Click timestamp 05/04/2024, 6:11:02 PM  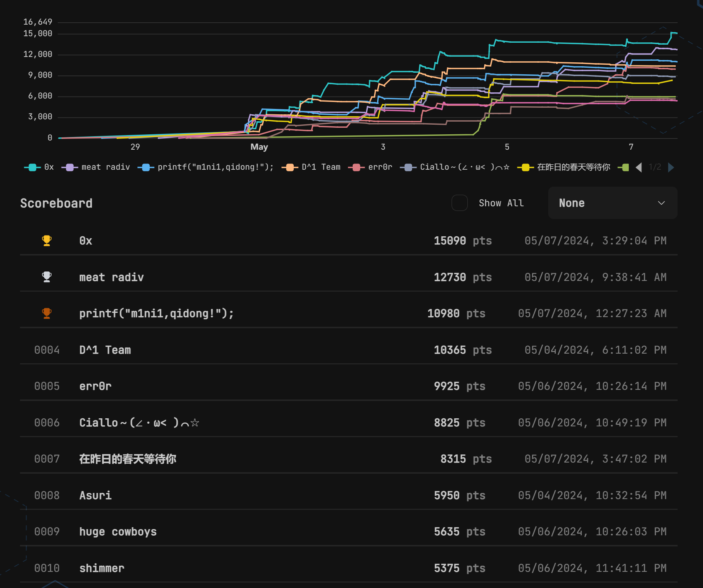coord(596,350)
